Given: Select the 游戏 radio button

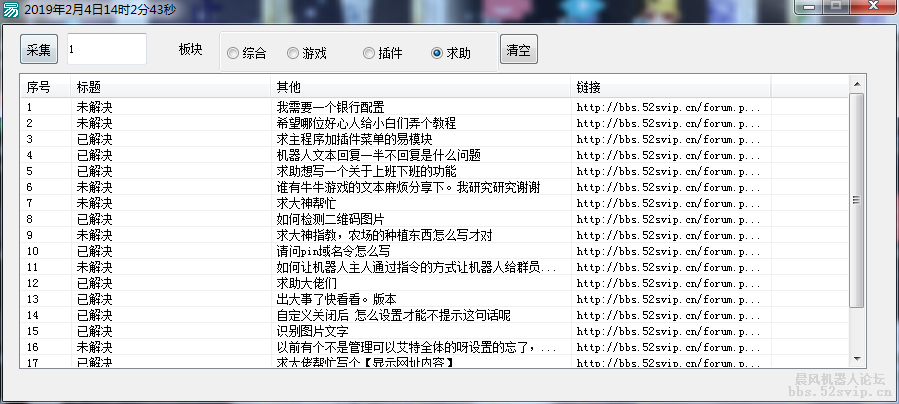Looking at the screenshot, I should pos(307,53).
